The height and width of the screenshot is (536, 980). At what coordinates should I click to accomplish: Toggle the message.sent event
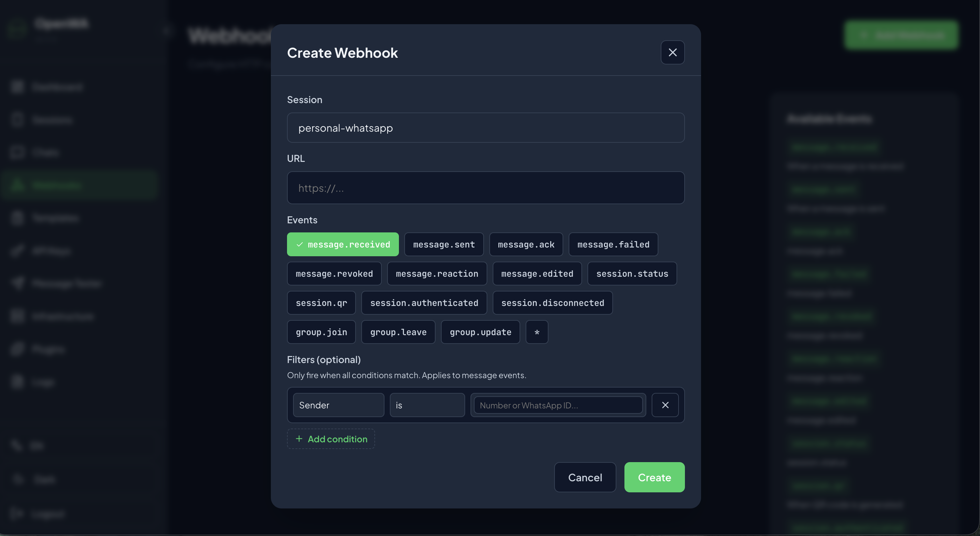click(444, 244)
